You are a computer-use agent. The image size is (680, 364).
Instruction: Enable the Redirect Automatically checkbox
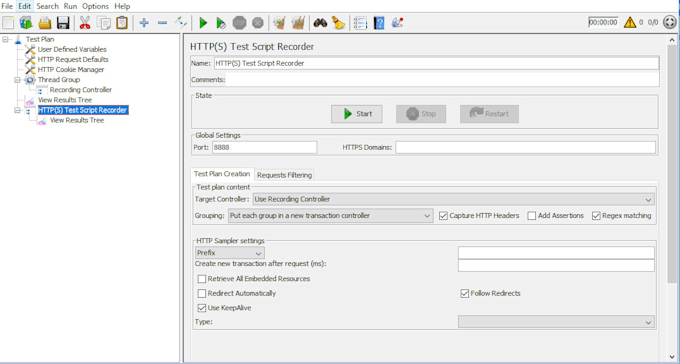click(202, 294)
